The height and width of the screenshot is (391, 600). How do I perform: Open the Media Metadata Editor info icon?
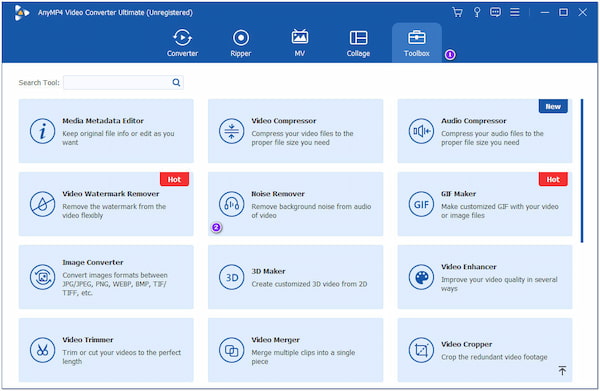(42, 131)
